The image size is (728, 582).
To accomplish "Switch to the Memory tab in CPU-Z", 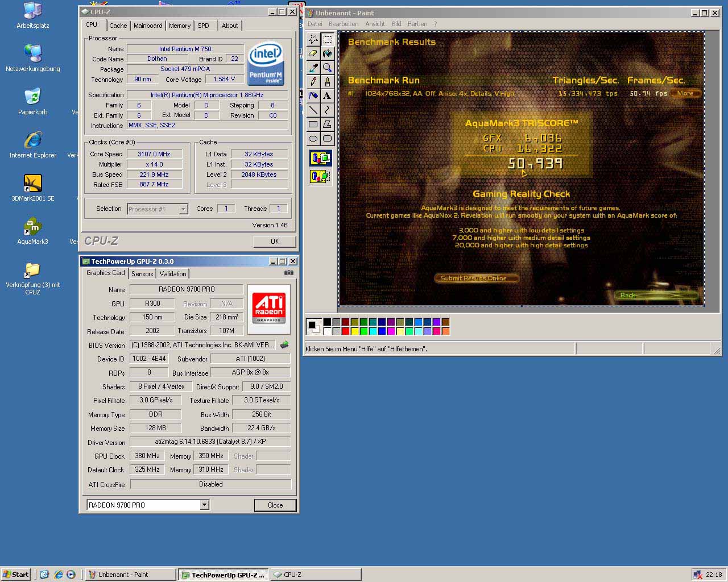I will coord(180,26).
